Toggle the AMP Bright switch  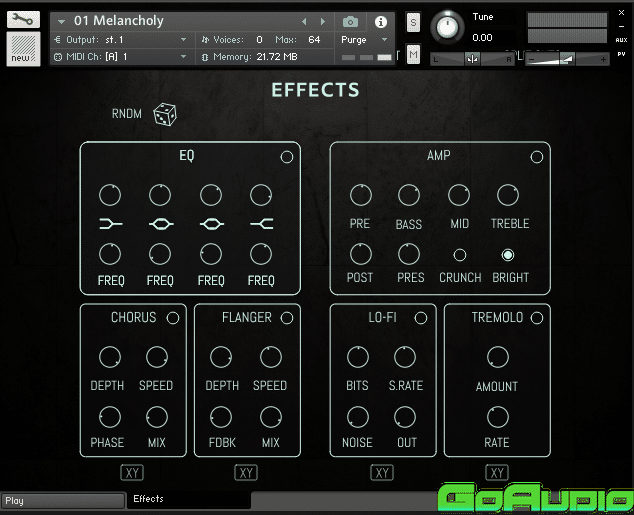click(x=508, y=255)
